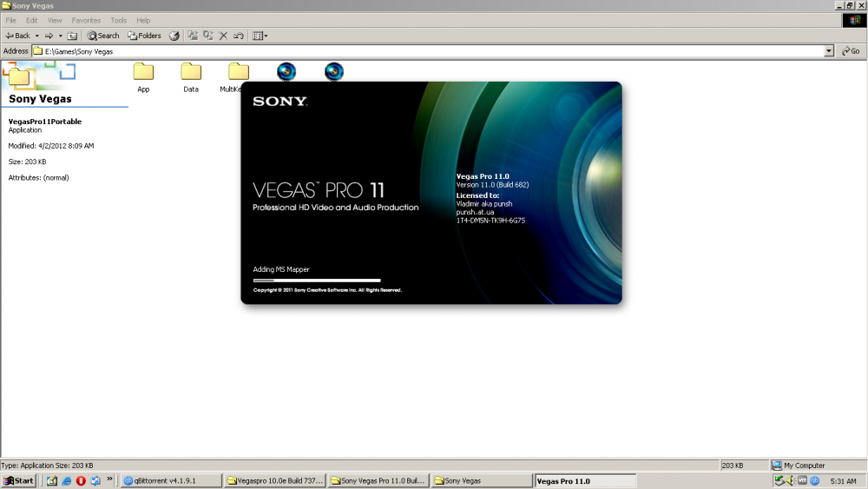Expand the address bar dropdown arrow
This screenshot has width=868, height=489.
pos(829,51)
